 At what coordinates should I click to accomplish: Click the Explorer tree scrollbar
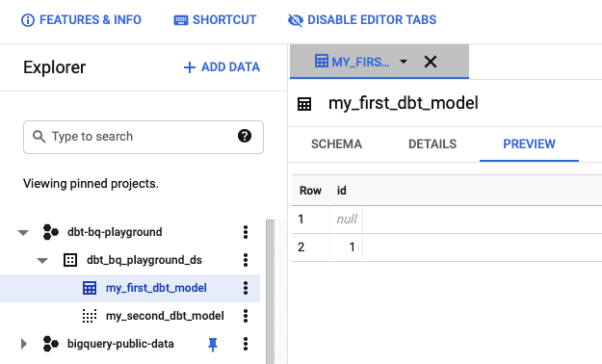[271, 292]
